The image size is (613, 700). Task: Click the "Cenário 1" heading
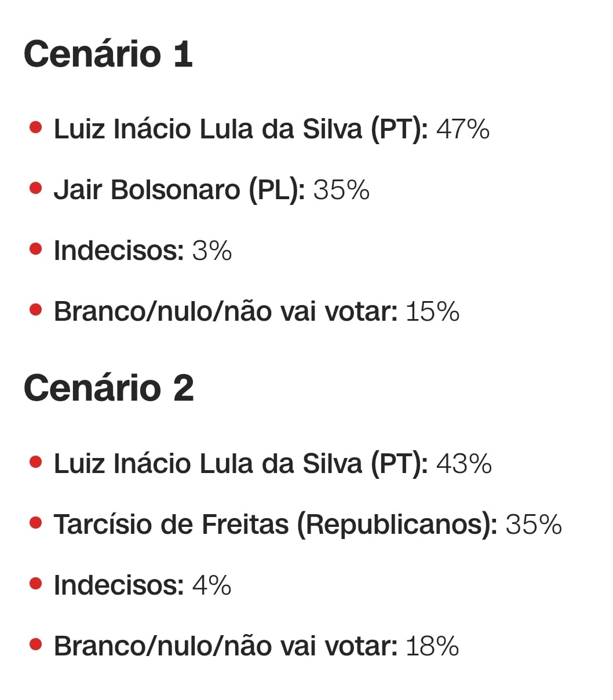[108, 54]
